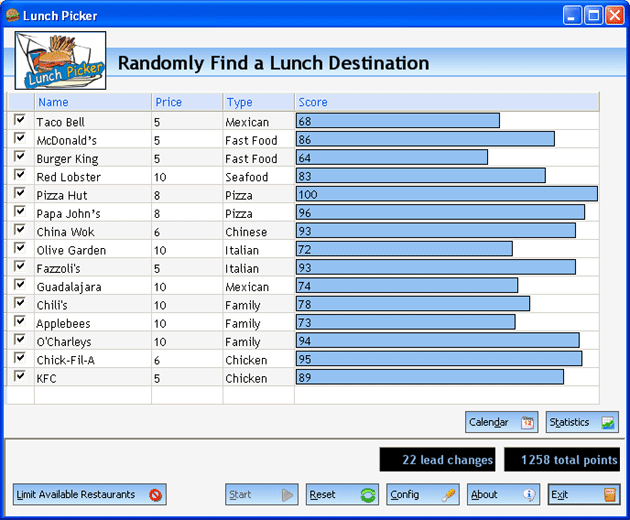The height and width of the screenshot is (520, 630).
Task: Uncheck the McDonald's checkbox
Action: click(20, 138)
